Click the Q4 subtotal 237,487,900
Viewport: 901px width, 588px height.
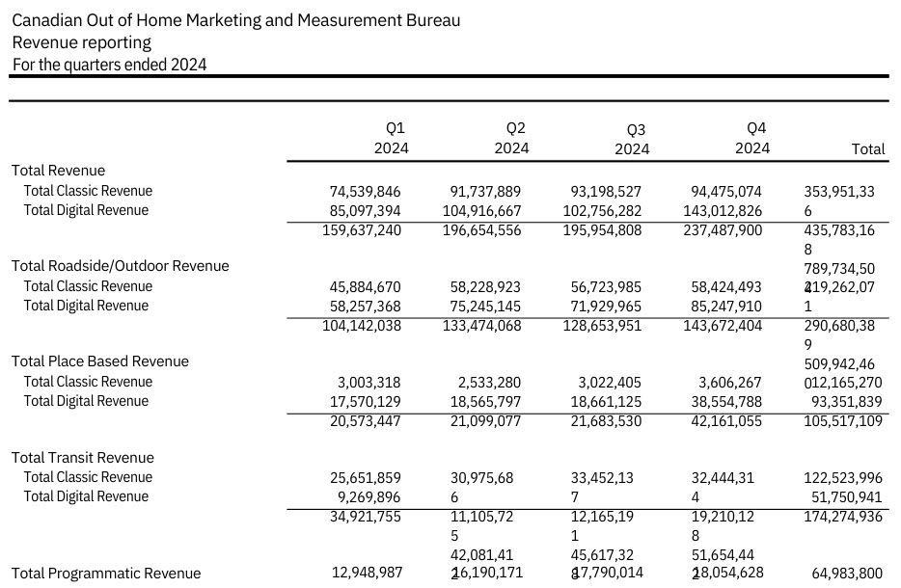pos(726,230)
